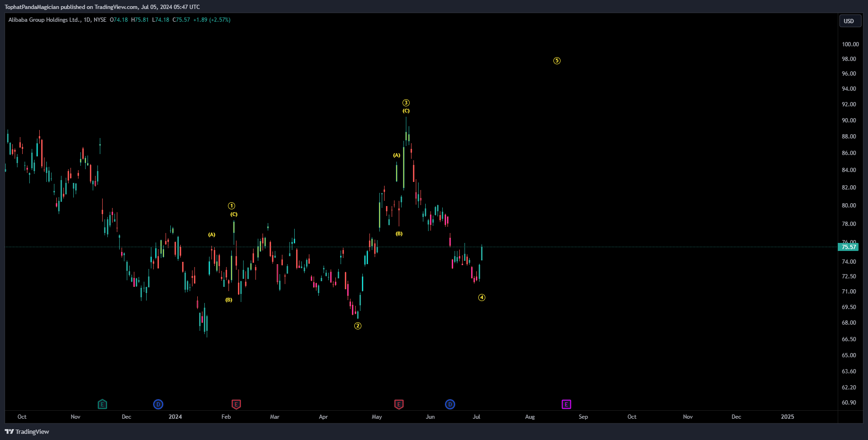868x440 pixels.
Task: Click the +1.89 (+2.57%) change value
Action: click(x=211, y=20)
